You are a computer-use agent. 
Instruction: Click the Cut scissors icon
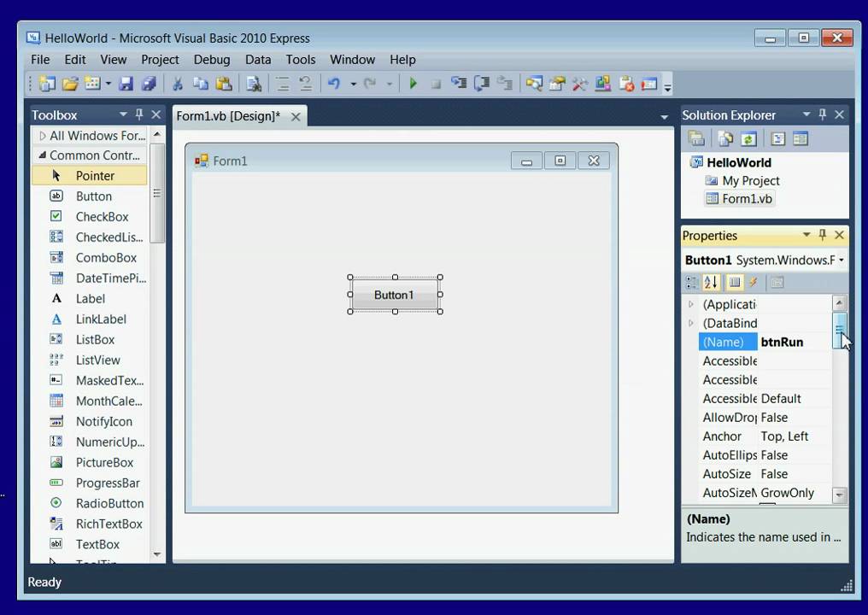click(x=178, y=84)
